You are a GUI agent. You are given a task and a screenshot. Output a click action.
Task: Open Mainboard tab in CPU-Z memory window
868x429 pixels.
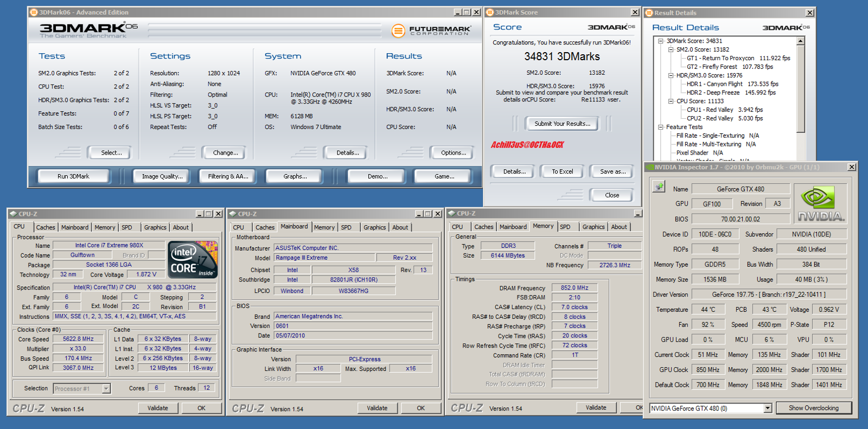[x=513, y=227]
